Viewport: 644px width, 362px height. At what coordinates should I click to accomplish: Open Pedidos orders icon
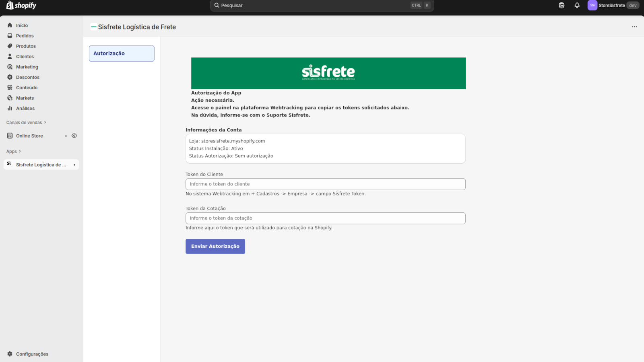pos(10,36)
